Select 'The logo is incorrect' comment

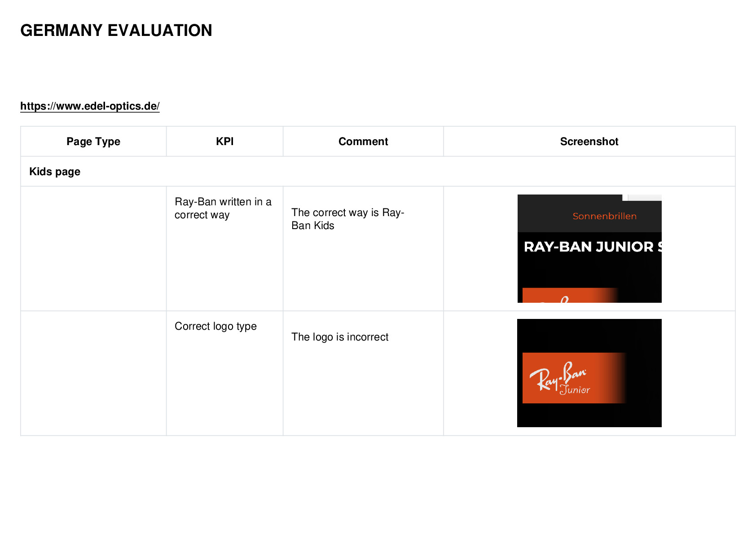(340, 337)
